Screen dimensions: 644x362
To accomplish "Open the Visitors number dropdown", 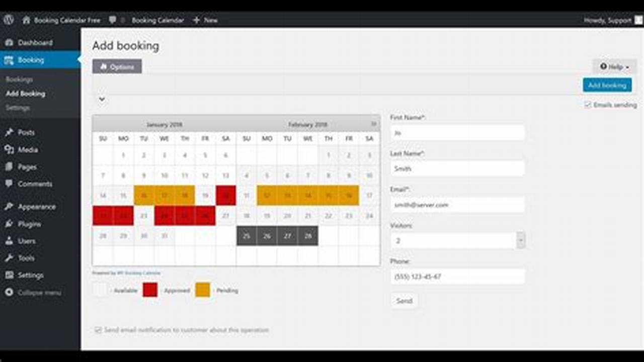I will (x=521, y=240).
